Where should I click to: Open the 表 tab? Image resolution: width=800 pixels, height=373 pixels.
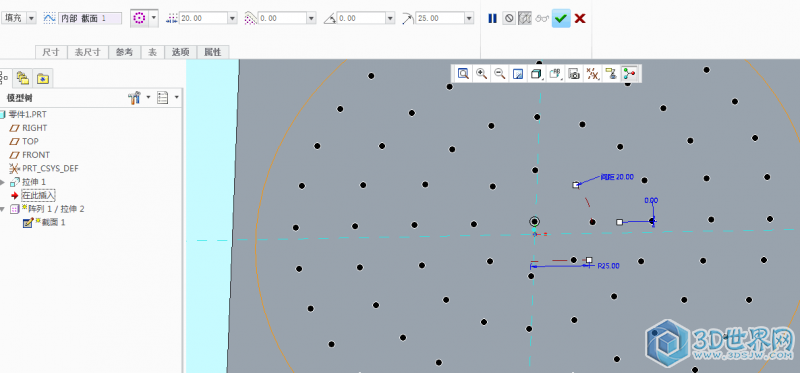point(152,52)
